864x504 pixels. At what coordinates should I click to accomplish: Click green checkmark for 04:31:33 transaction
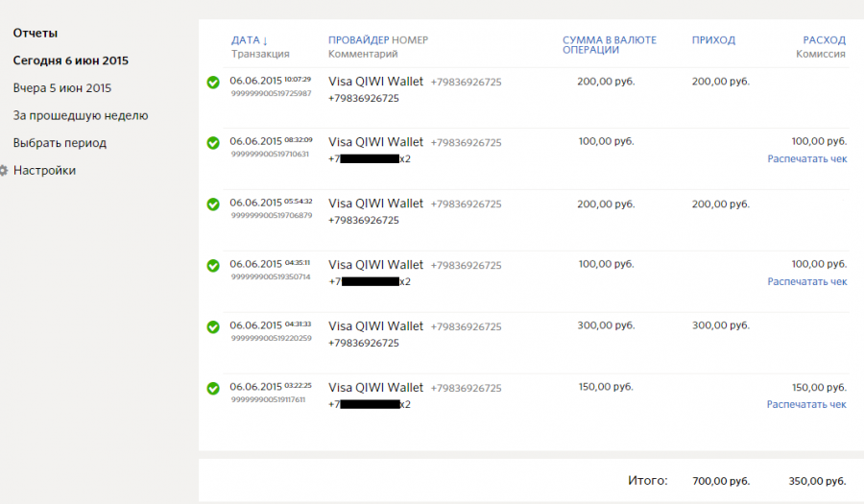[213, 327]
